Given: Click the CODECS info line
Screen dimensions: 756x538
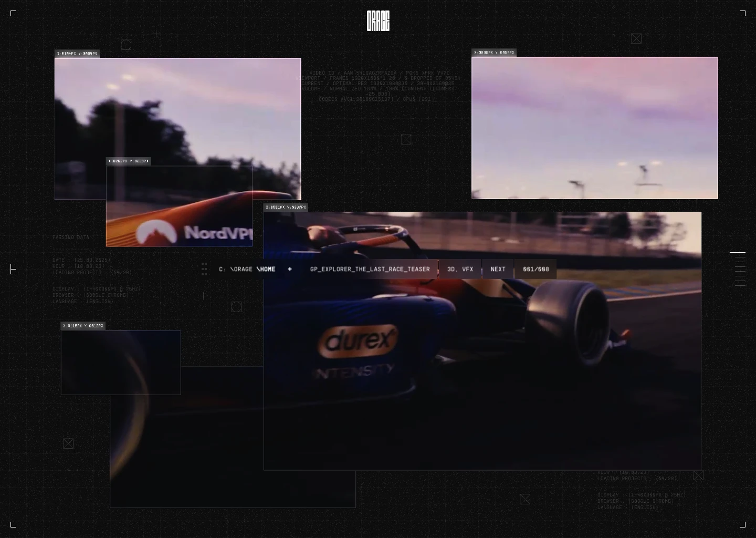Looking at the screenshot, I should click(x=376, y=99).
